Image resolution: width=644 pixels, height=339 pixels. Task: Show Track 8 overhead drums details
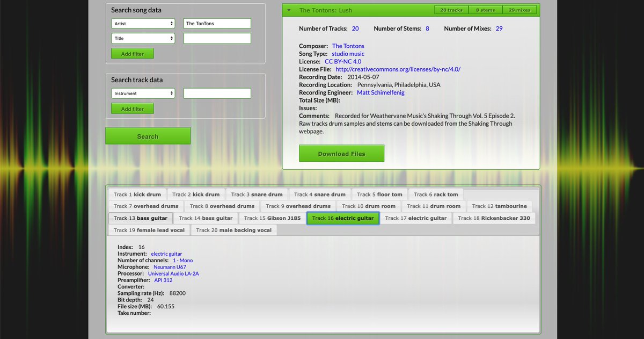point(222,206)
